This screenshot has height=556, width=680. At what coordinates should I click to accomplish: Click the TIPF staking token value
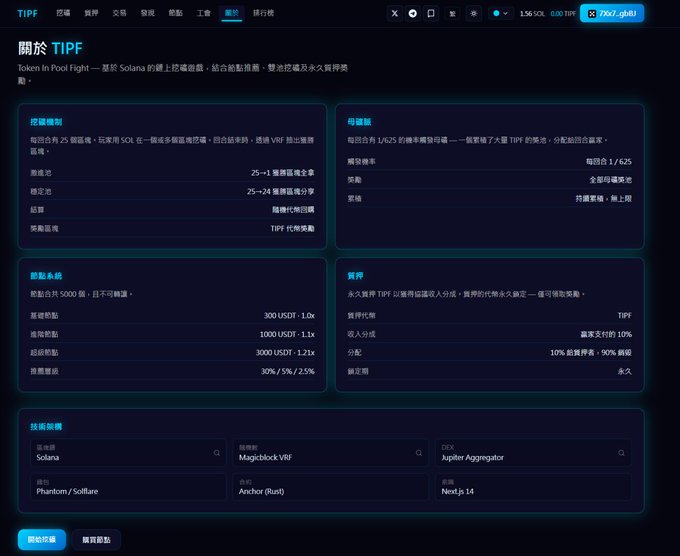pos(625,316)
